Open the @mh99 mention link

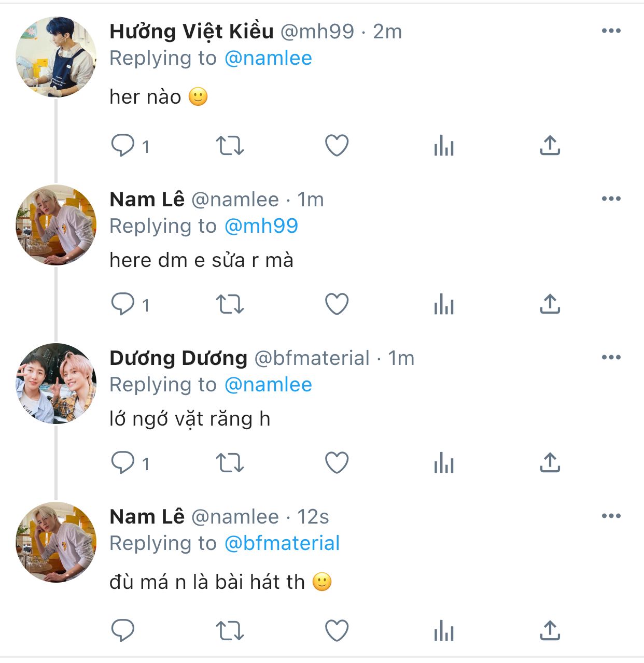point(261,226)
